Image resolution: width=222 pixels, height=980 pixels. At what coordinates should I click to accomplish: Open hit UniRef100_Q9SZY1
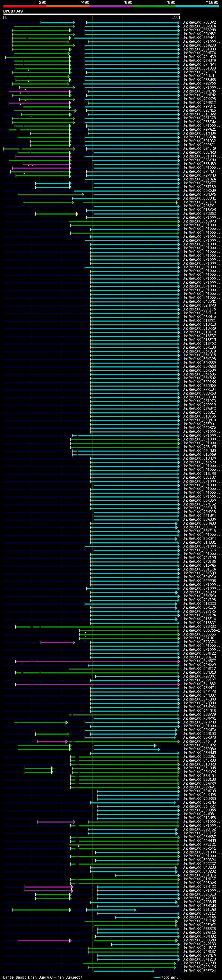pyautogui.click(x=199, y=206)
